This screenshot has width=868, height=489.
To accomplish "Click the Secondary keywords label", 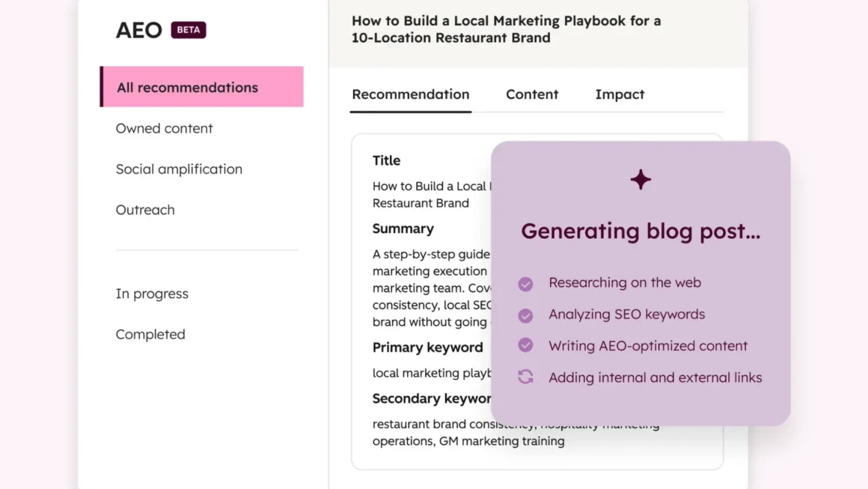I will [x=431, y=398].
